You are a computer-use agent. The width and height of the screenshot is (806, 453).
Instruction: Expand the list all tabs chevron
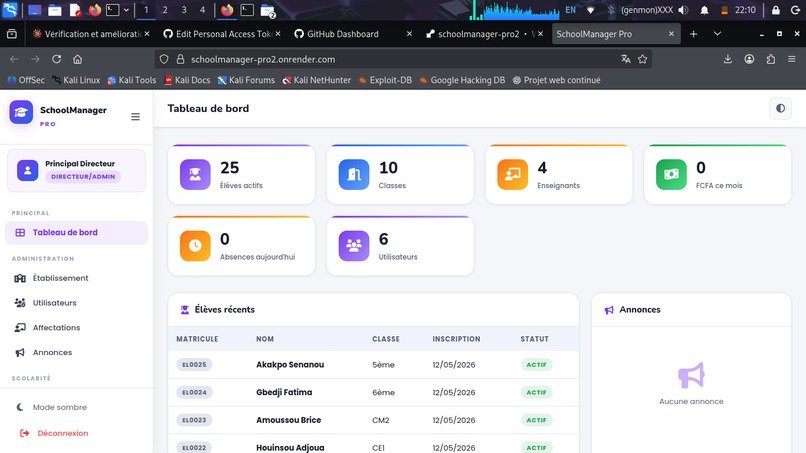[x=717, y=34]
